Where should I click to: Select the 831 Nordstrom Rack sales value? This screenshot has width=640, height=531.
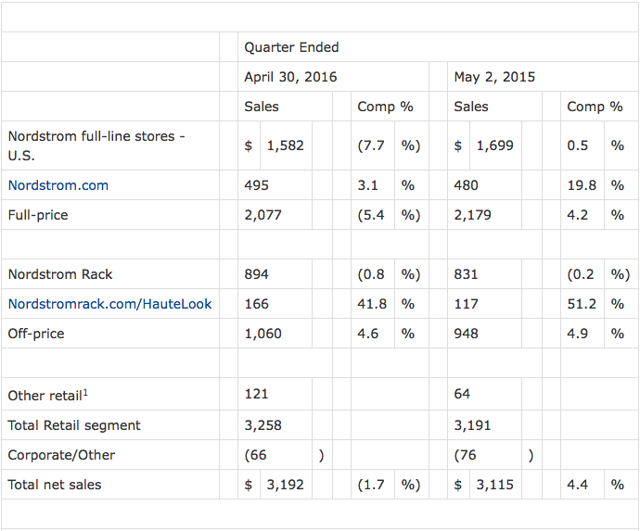pyautogui.click(x=466, y=274)
